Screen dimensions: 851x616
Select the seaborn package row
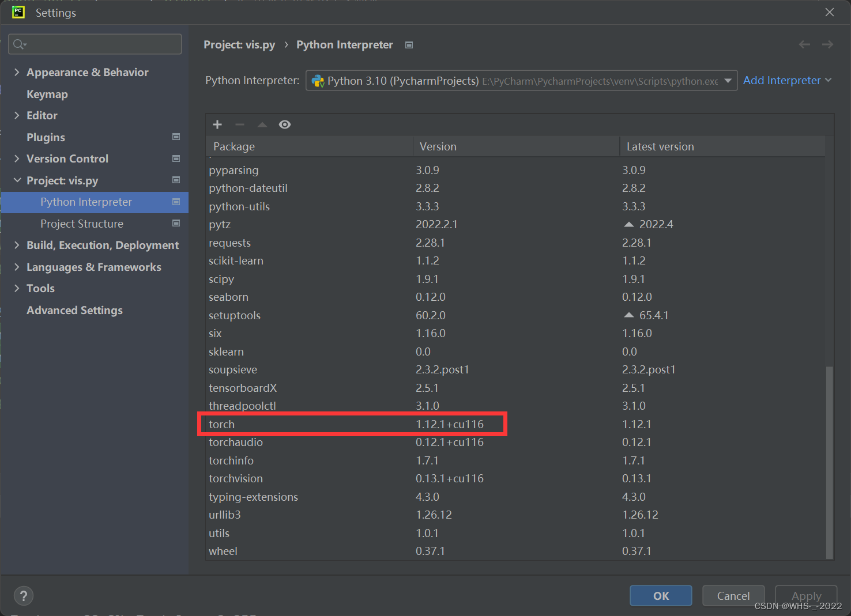coord(516,297)
